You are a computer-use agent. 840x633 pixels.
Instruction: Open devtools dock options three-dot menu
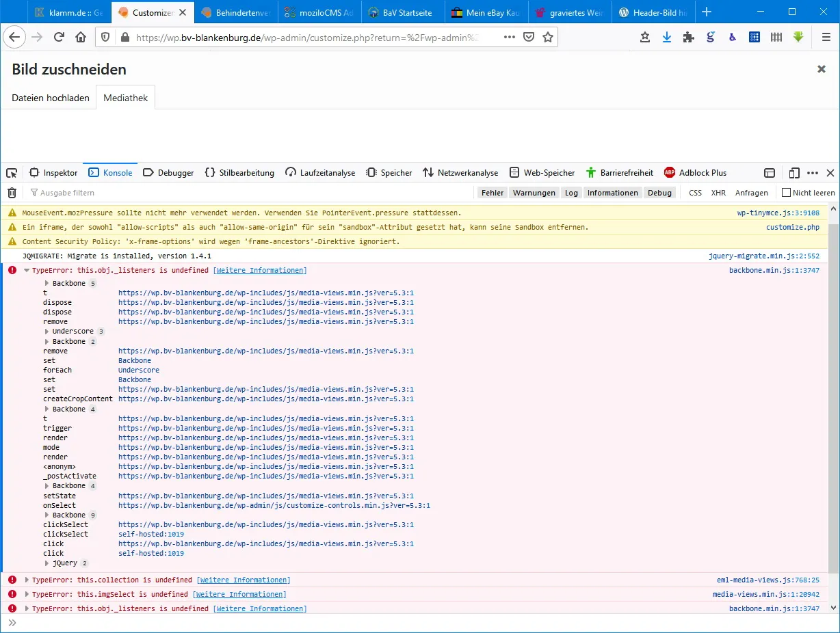pos(813,173)
